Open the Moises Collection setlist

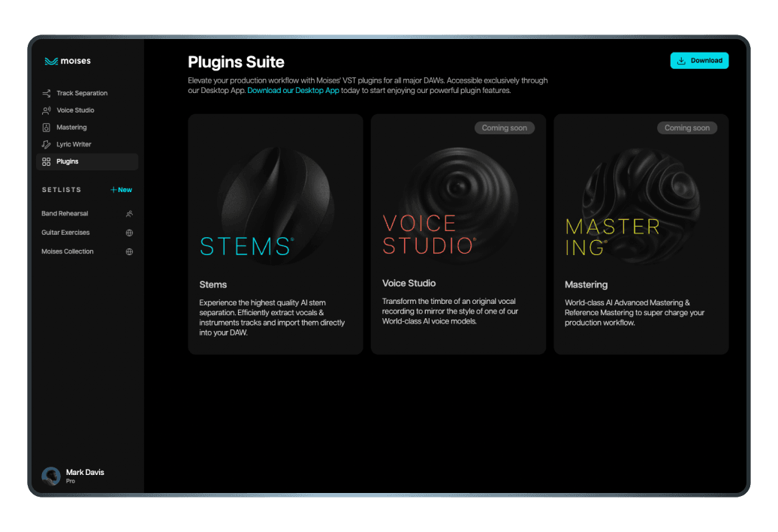[68, 251]
